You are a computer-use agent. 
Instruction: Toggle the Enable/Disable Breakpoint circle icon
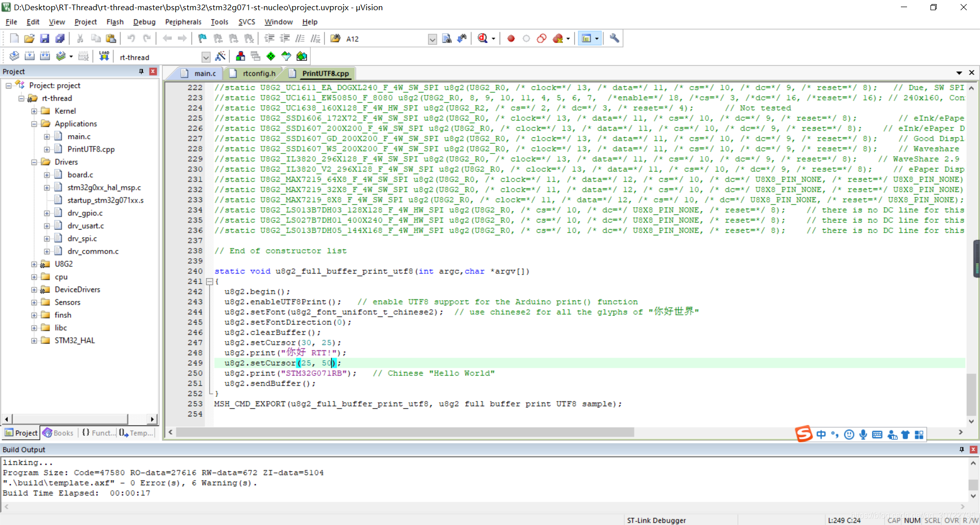pyautogui.click(x=526, y=38)
